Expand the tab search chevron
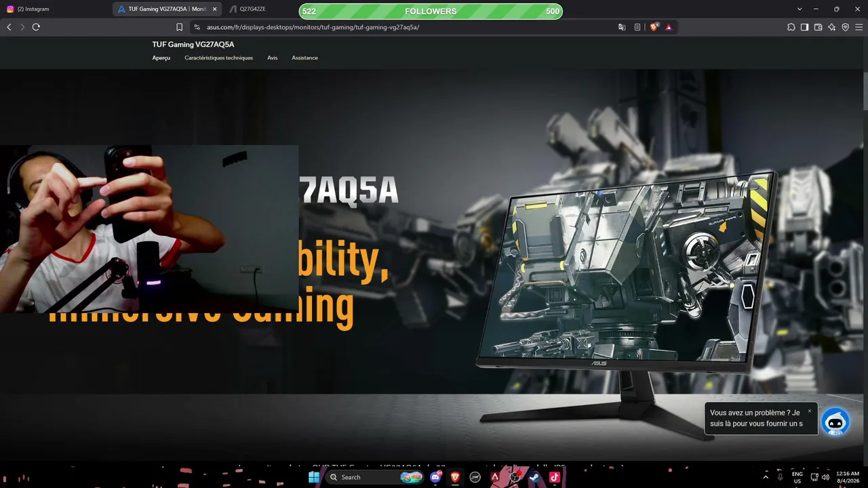Image resolution: width=868 pixels, height=488 pixels. pos(800,9)
